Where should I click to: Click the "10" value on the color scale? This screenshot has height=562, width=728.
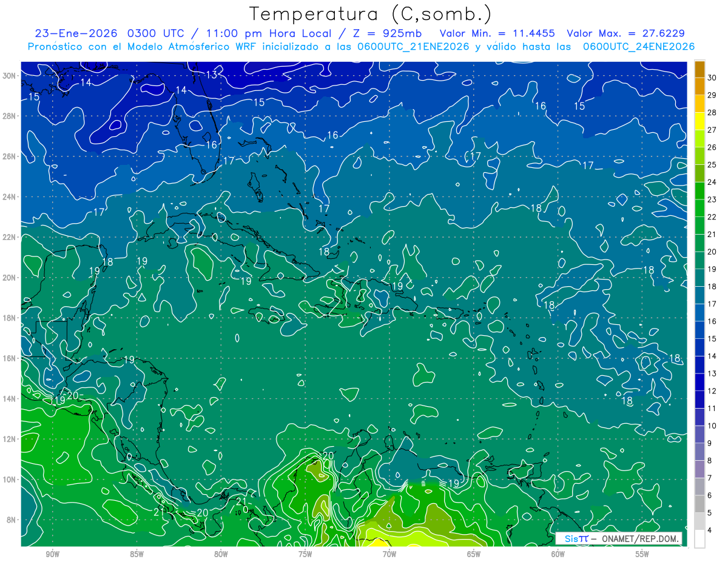tap(712, 426)
